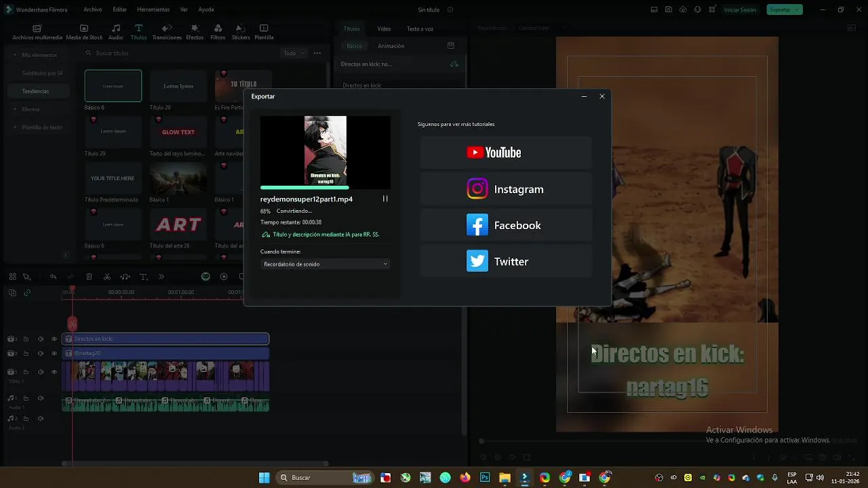This screenshot has height=488, width=868.
Task: Open Windows Start menu
Action: (264, 478)
